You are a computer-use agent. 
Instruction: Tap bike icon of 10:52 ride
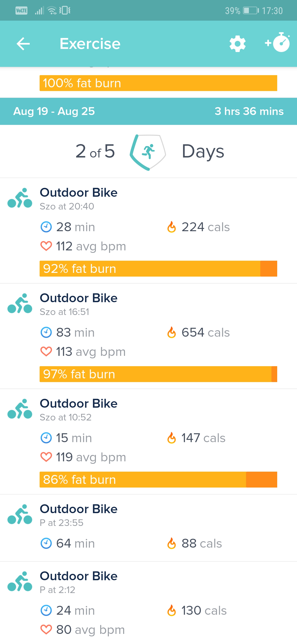pos(20,409)
